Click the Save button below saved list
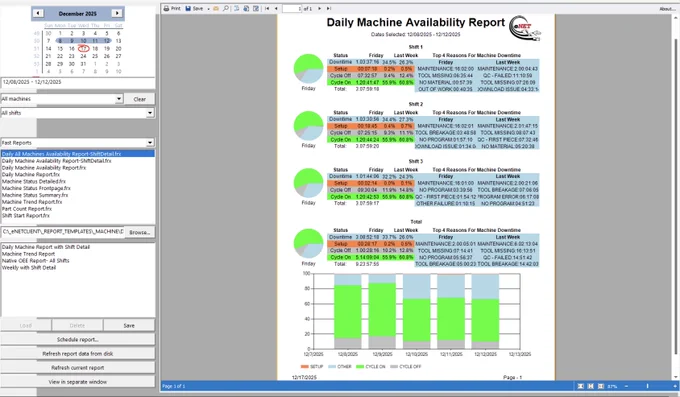 (x=129, y=325)
